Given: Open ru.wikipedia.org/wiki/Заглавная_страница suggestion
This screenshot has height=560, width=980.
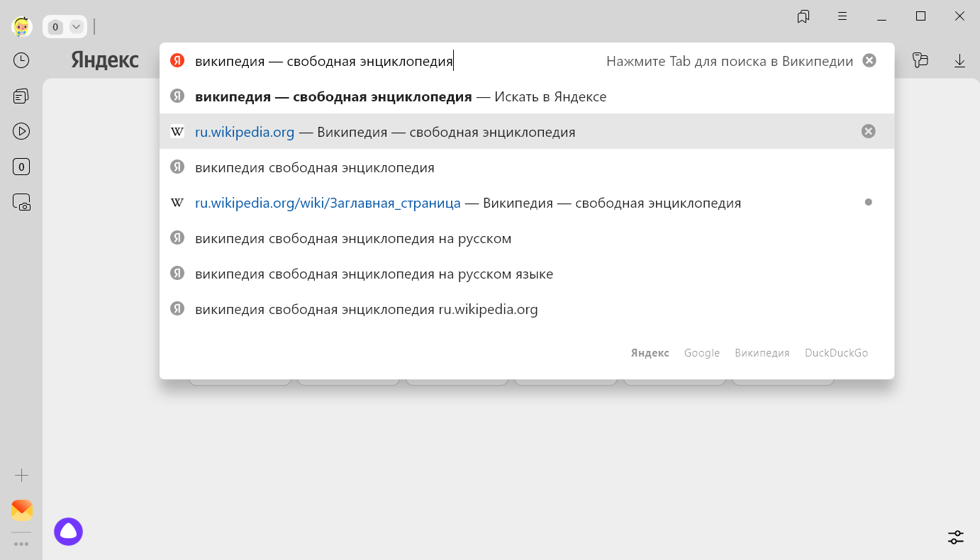Looking at the screenshot, I should point(328,203).
